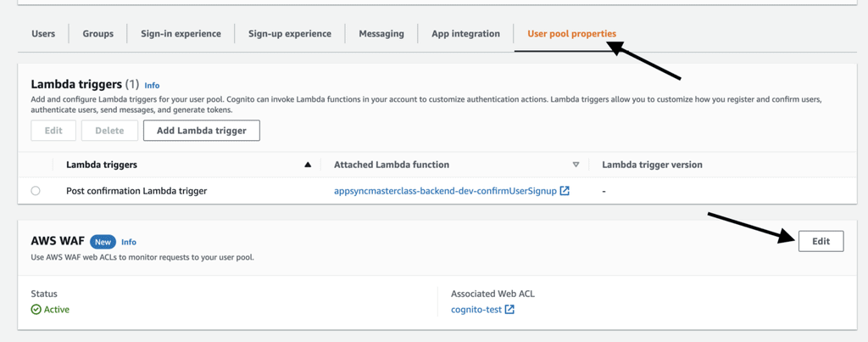This screenshot has width=868, height=342.
Task: Sort by Attached Lambda function column arrow
Action: (x=576, y=165)
